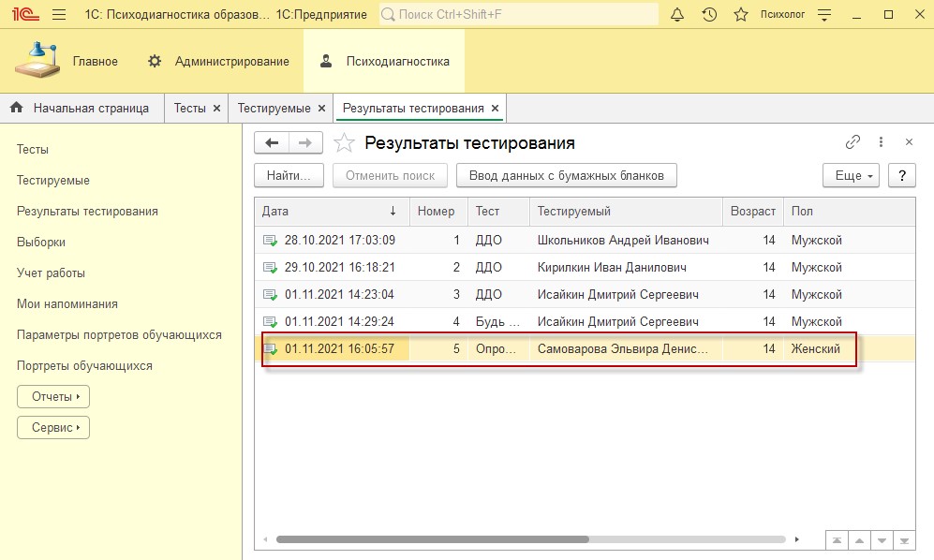Jump to the first row of the list
The height and width of the screenshot is (560, 934).
(837, 540)
